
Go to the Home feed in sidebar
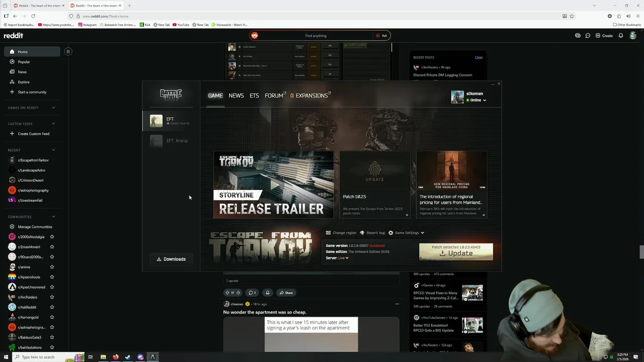pos(32,52)
